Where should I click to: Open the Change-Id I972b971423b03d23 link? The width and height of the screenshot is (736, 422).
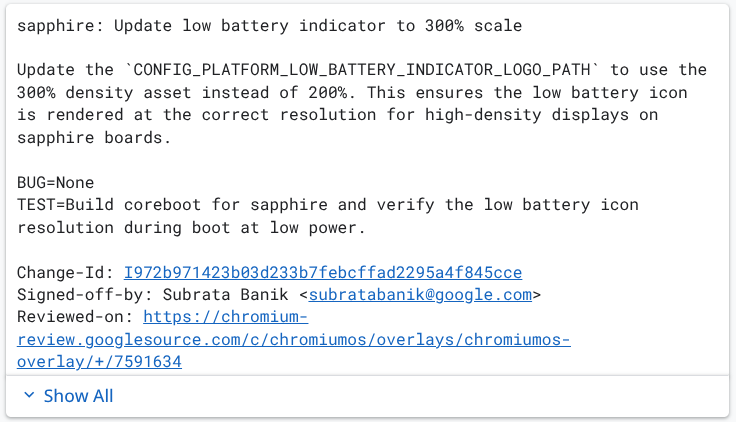[322, 272]
